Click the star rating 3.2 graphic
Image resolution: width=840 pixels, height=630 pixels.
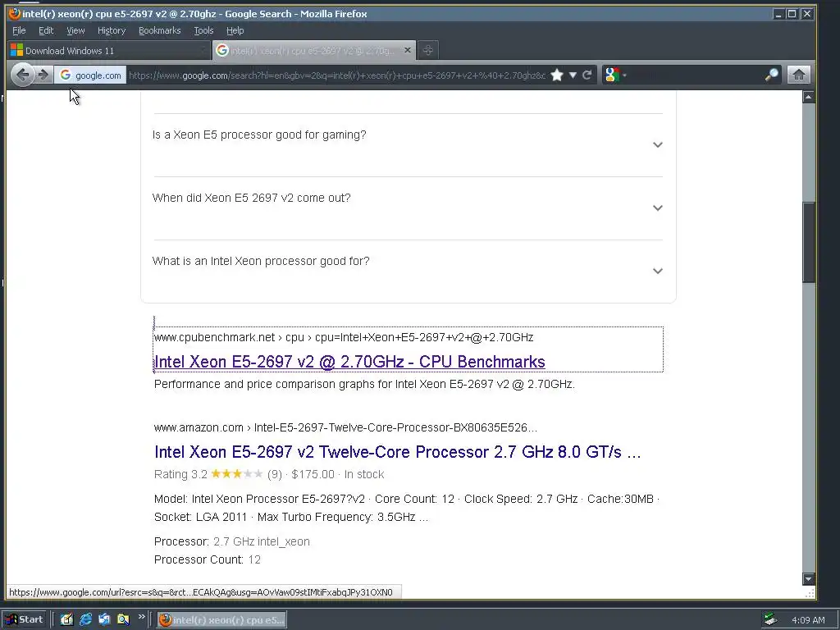tap(237, 473)
